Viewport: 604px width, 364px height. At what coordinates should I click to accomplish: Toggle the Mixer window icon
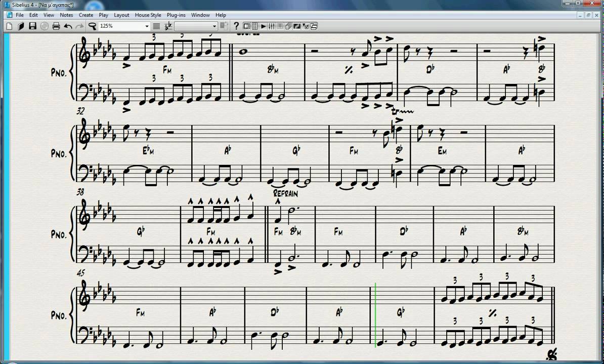pos(272,26)
